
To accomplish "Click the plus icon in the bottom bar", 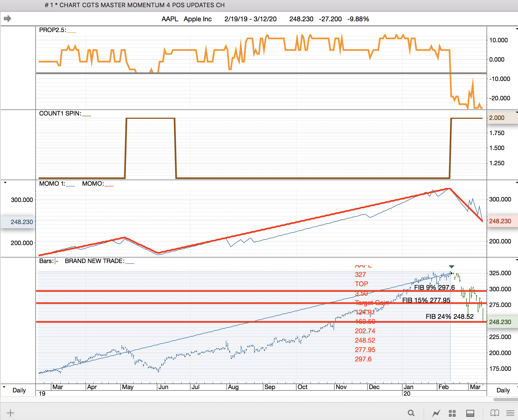I will (x=10, y=413).
